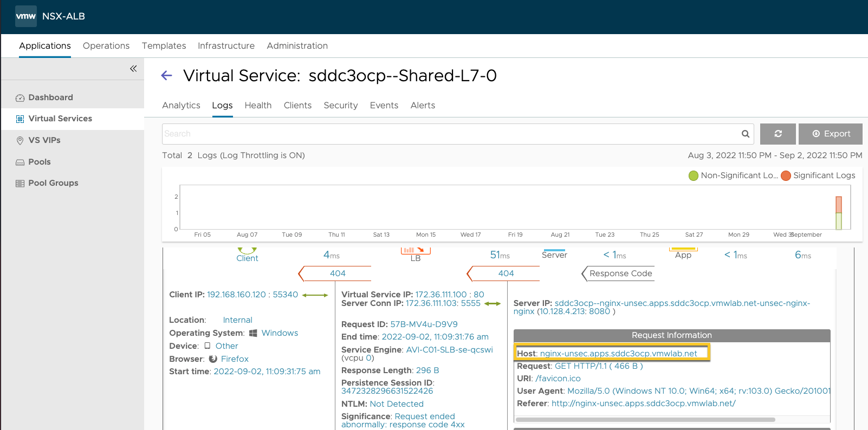Collapse the sidebar with double chevron
The width and height of the screenshot is (868, 430).
point(133,68)
